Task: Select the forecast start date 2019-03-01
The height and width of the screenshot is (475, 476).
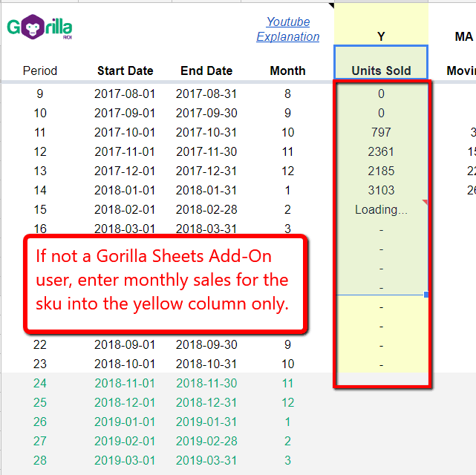Action: pyautogui.click(x=125, y=461)
